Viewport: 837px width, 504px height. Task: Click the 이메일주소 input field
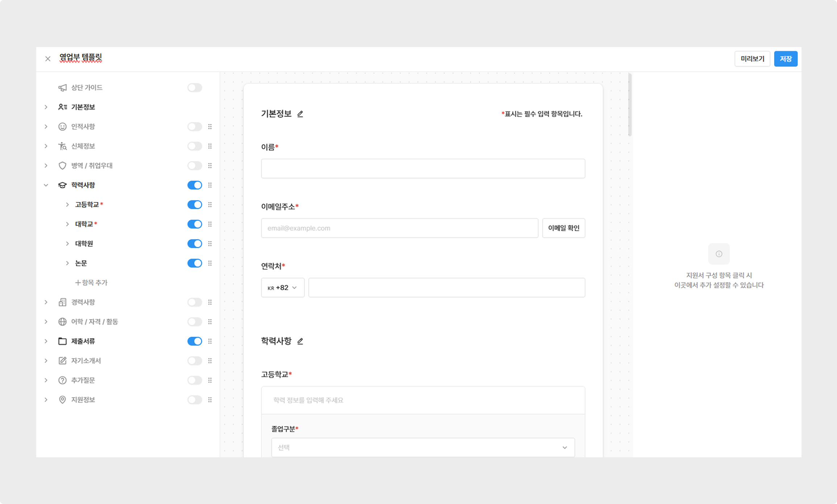[x=400, y=228]
